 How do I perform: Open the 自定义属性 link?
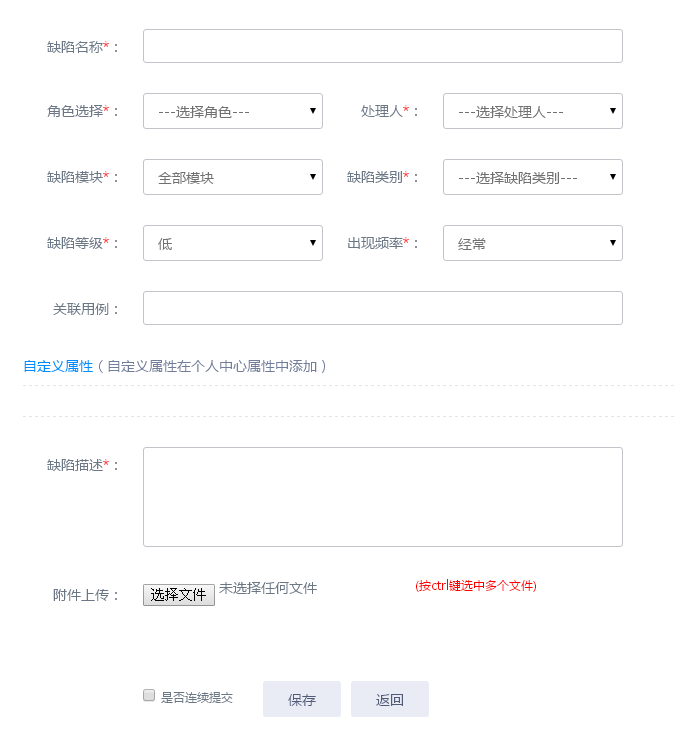point(58,366)
